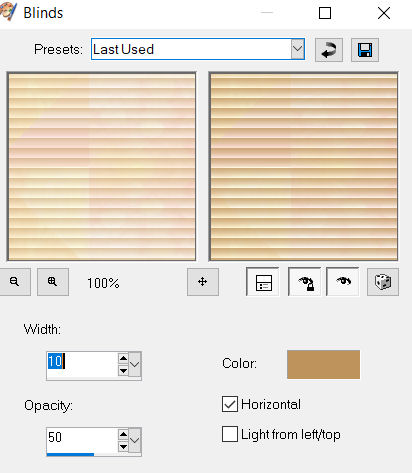Click the right after-effect preview pane

coord(303,166)
